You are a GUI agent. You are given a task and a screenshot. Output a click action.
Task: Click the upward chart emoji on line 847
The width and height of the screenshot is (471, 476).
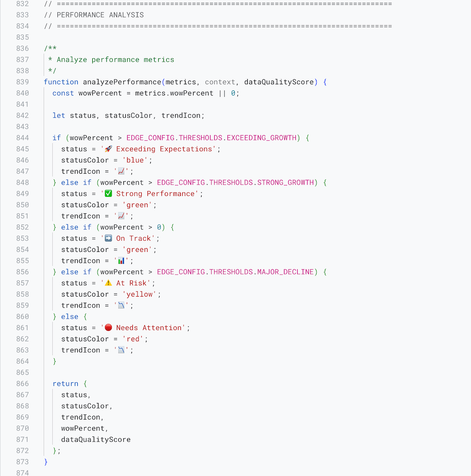coord(121,171)
